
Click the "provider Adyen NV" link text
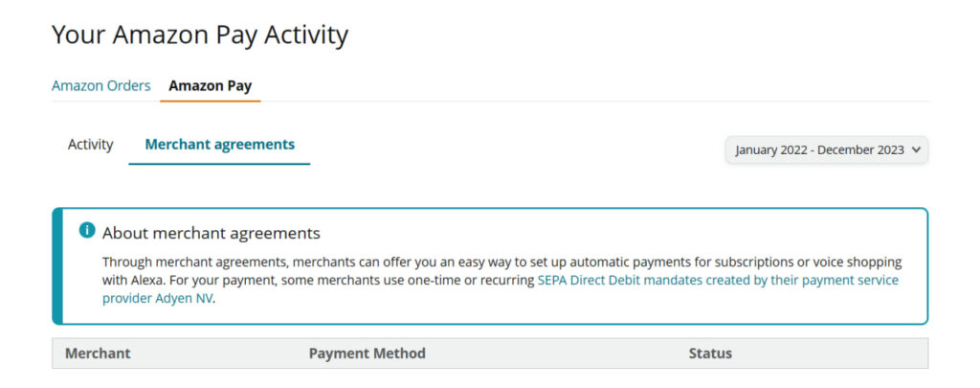(158, 298)
